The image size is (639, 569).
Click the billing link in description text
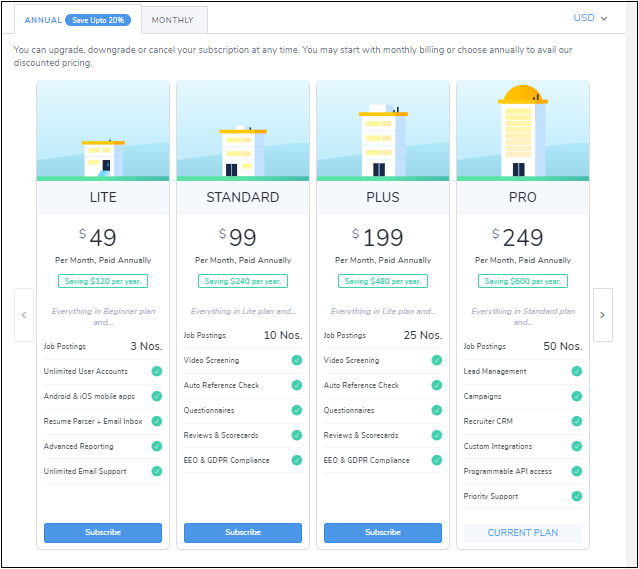(x=431, y=50)
